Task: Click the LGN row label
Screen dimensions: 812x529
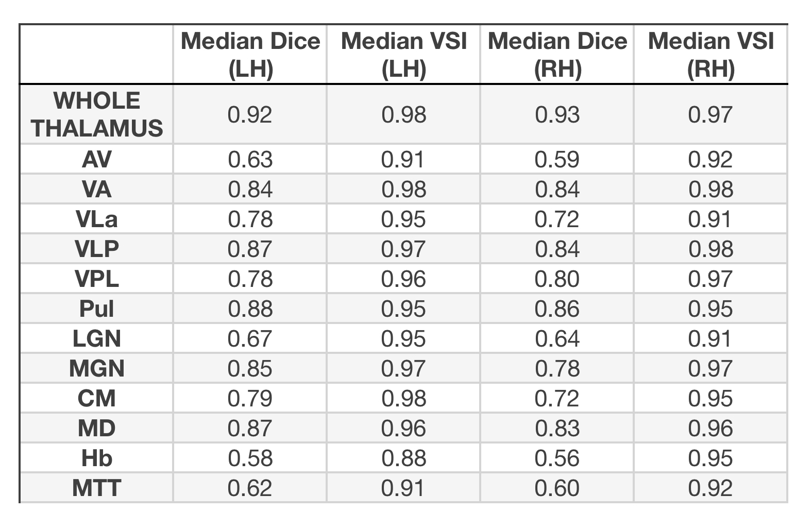Action: pyautogui.click(x=97, y=339)
